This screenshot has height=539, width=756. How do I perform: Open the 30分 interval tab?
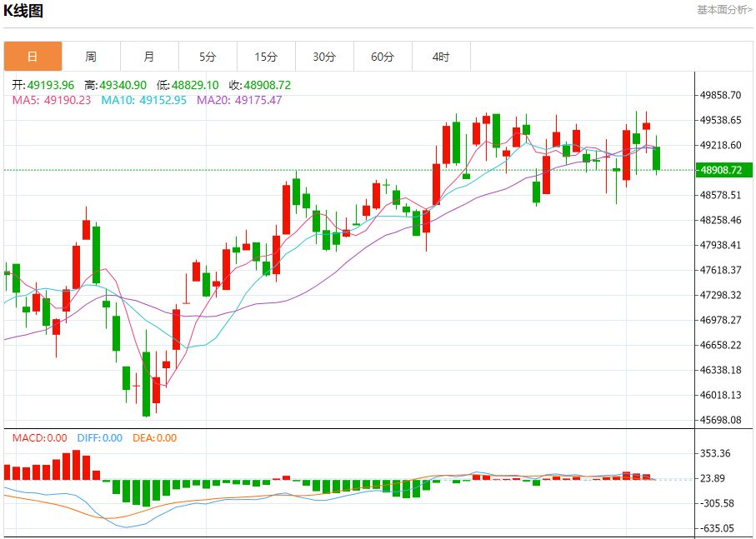pos(324,57)
